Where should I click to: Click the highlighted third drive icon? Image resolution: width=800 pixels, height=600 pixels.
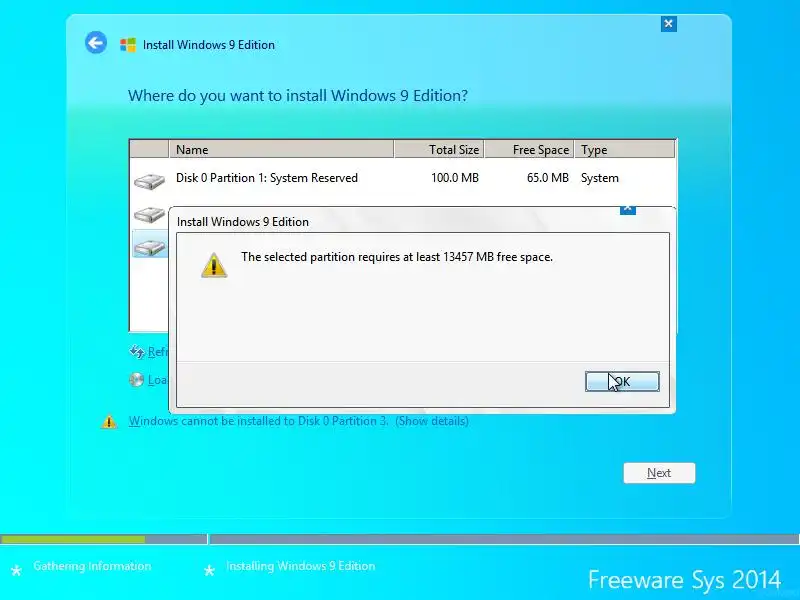(149, 247)
